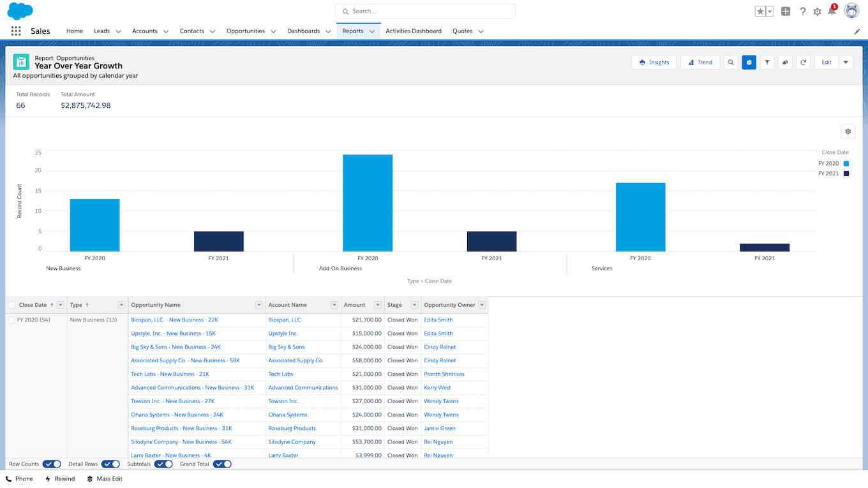Toggle the Grand Total switch
Viewport: 868px width, 488px height.
coord(222,464)
